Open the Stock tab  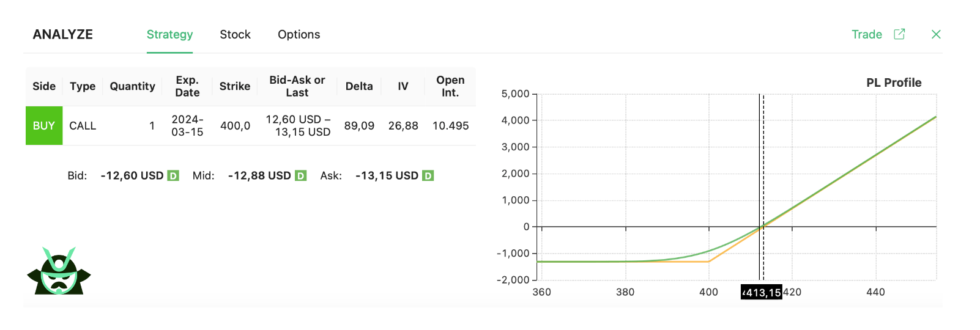[235, 35]
